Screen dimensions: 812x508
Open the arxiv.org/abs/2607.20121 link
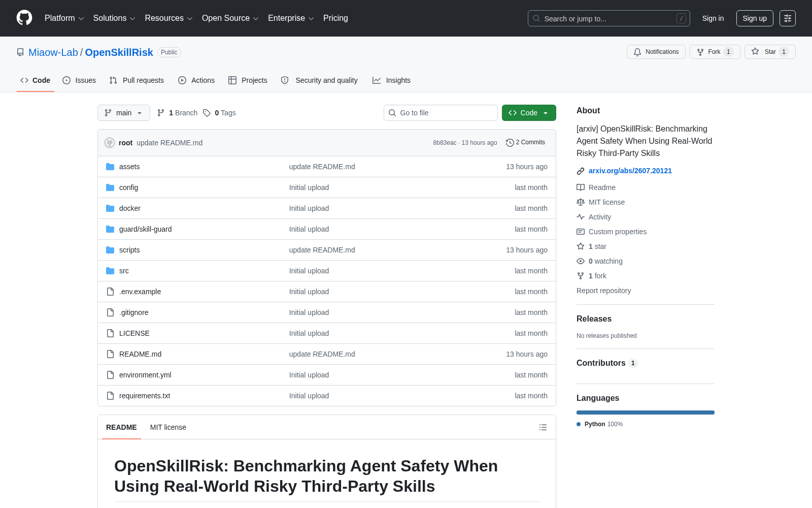tap(630, 171)
